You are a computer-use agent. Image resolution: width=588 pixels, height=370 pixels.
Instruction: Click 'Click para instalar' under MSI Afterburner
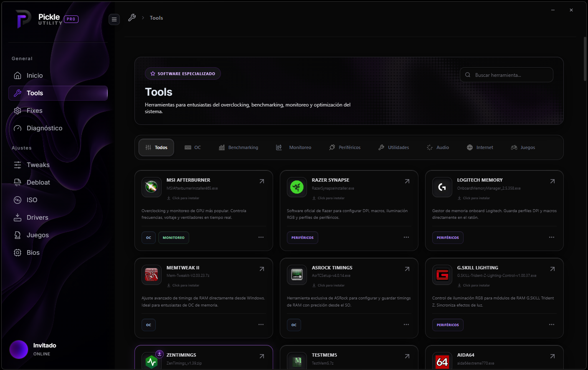point(183,198)
